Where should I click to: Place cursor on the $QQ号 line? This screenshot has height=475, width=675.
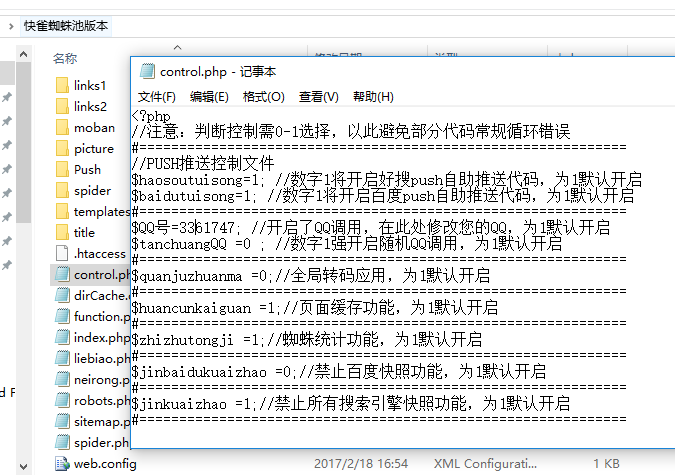click(x=371, y=227)
